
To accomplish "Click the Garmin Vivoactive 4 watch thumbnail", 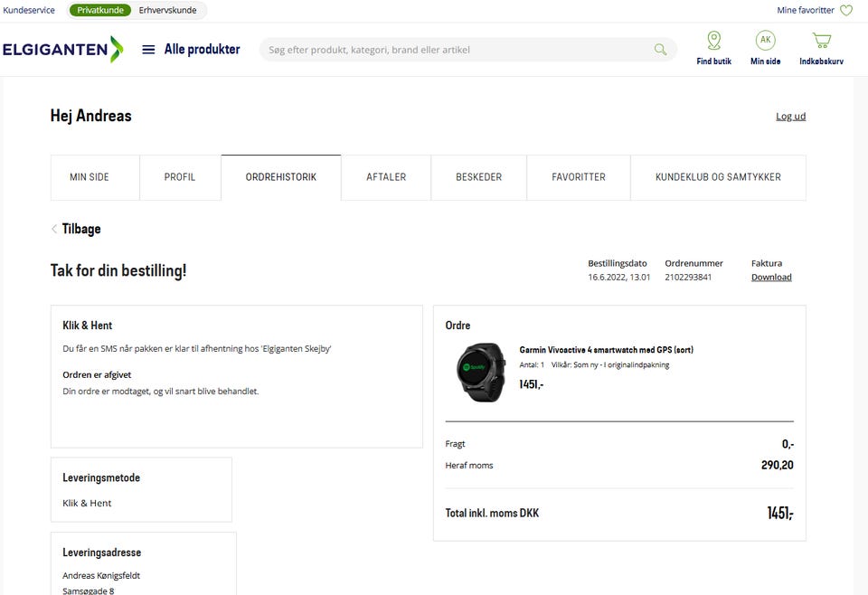I will tap(480, 372).
